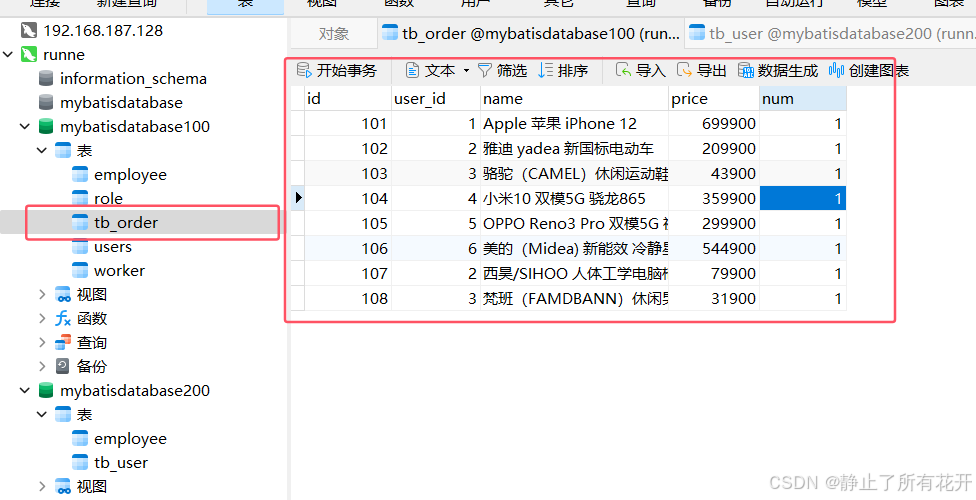
Task: Select the id cell 105
Action: tap(347, 224)
